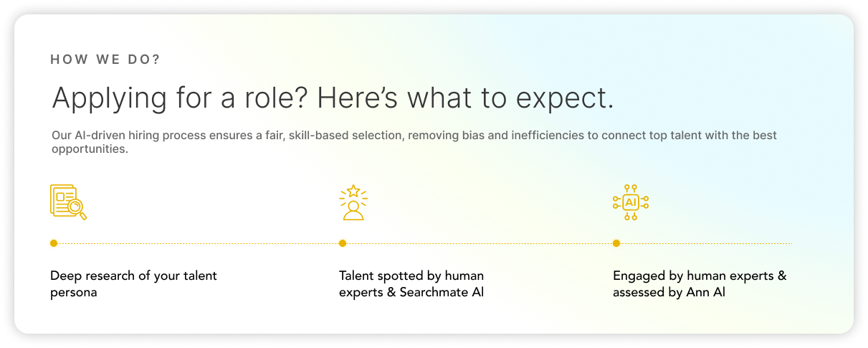This screenshot has height=348, width=868.
Task: Select the yellow dot above 'Talent spotted'
Action: point(343,243)
